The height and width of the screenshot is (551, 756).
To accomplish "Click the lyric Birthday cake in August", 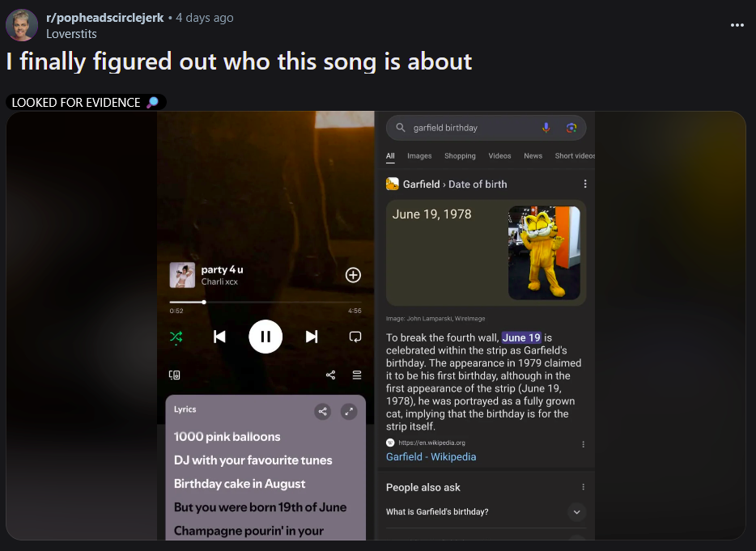I will pyautogui.click(x=240, y=484).
